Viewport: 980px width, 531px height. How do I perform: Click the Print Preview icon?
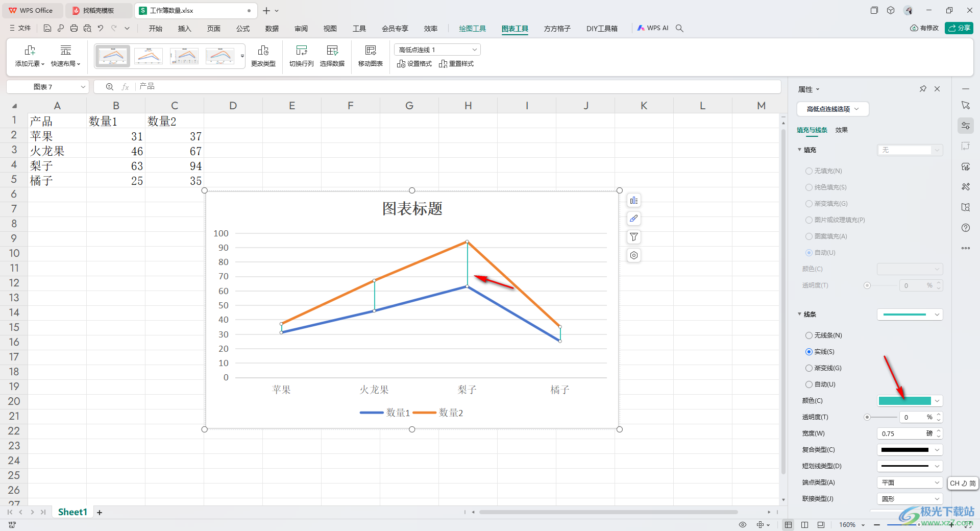tap(87, 29)
